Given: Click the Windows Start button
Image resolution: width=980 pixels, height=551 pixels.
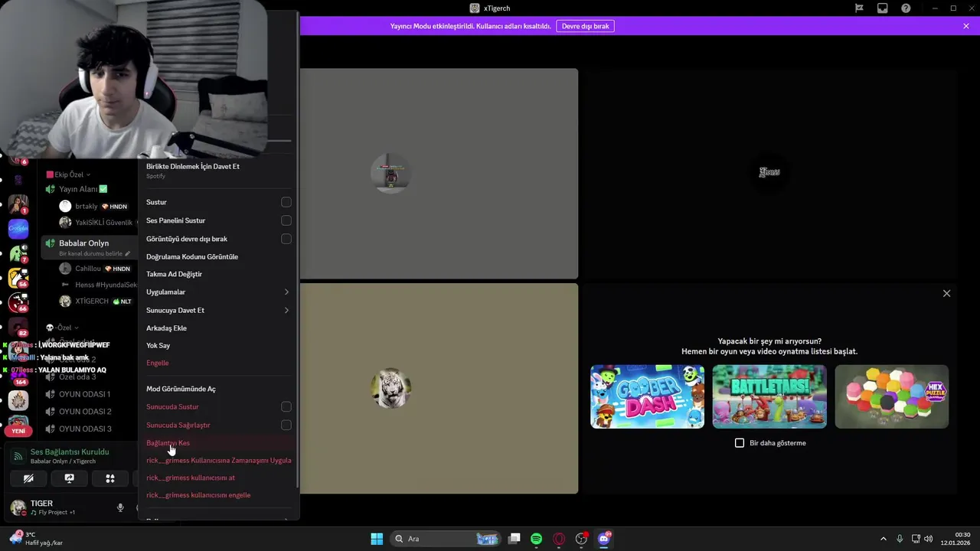Looking at the screenshot, I should click(x=377, y=539).
